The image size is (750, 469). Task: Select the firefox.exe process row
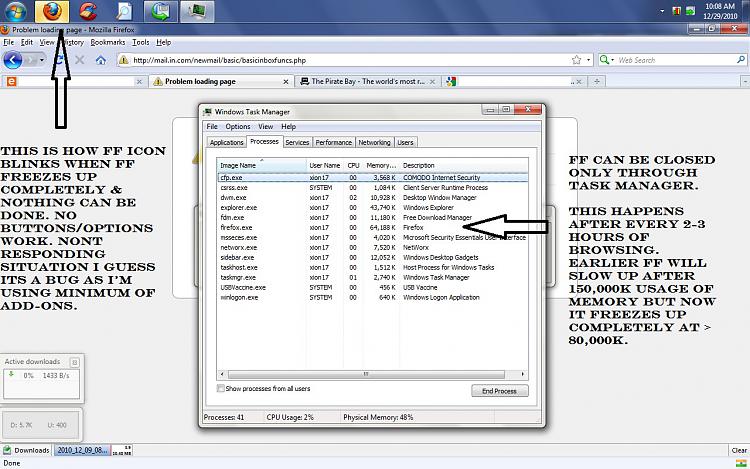click(373, 228)
